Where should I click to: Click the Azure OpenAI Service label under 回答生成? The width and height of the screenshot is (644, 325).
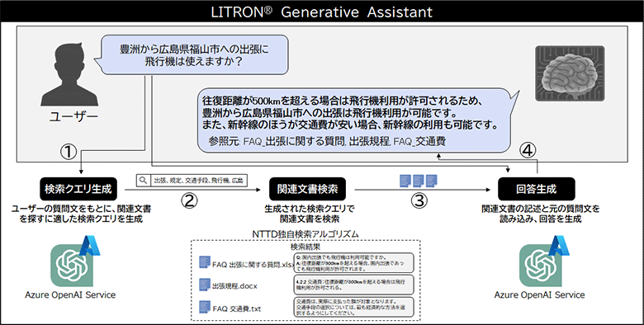click(539, 294)
